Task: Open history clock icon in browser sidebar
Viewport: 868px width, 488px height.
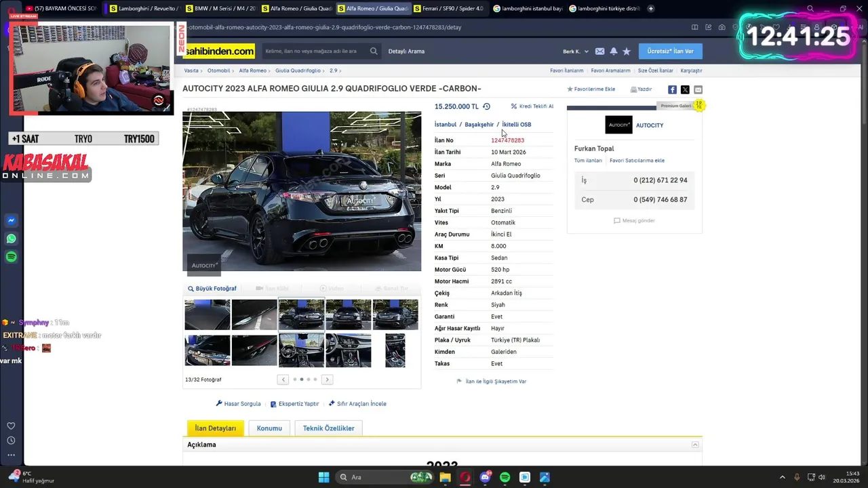Action: click(11, 441)
